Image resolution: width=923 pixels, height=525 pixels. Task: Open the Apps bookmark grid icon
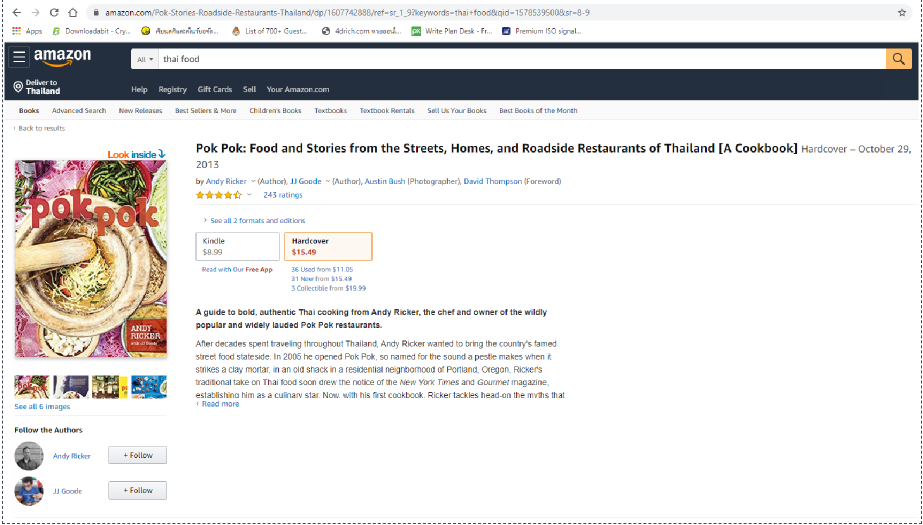(16, 31)
